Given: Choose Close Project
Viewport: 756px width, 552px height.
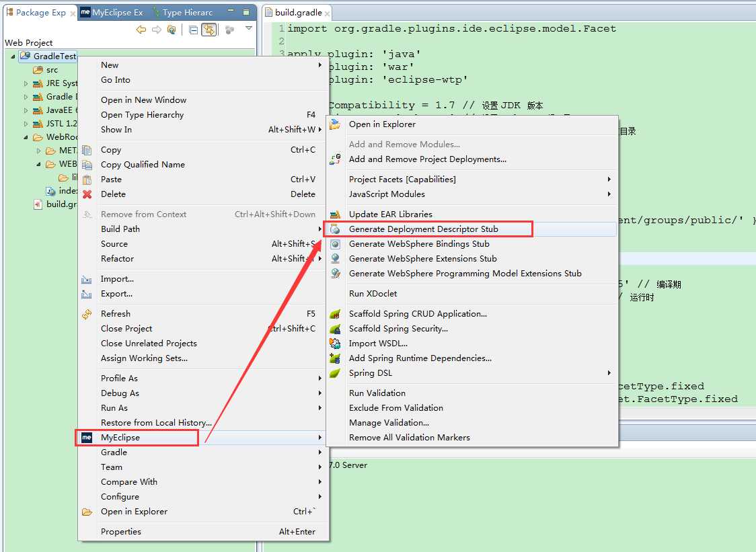Looking at the screenshot, I should [126, 329].
